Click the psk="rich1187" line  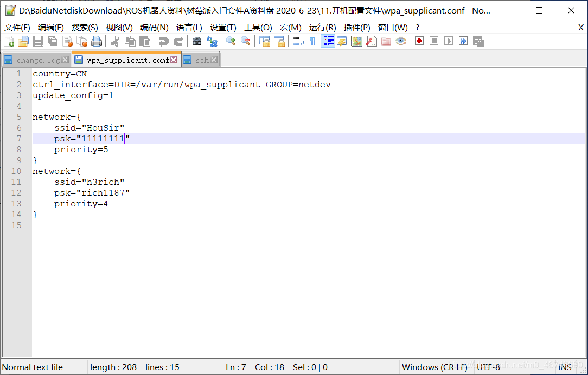(x=92, y=192)
